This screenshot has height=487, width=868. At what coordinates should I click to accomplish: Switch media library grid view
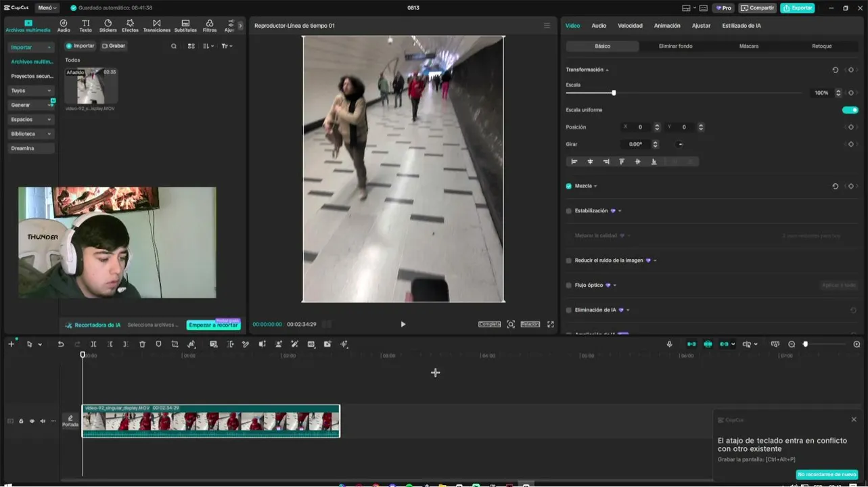coord(191,46)
